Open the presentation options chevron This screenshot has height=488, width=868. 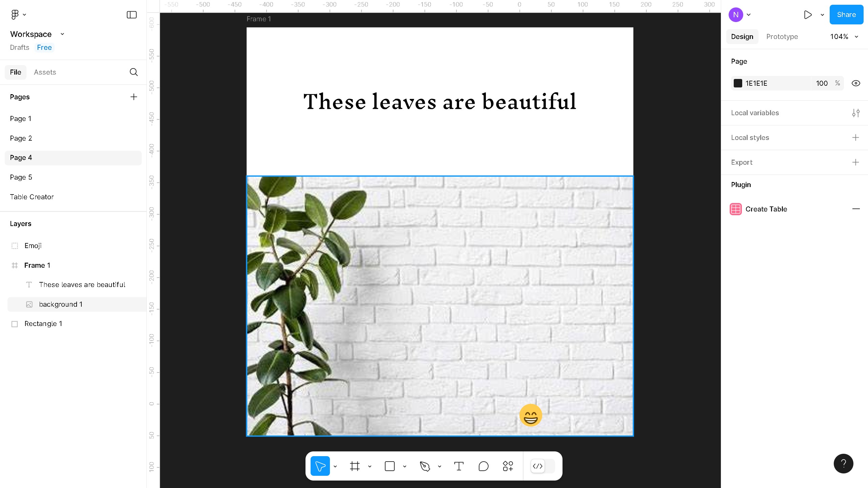(822, 15)
